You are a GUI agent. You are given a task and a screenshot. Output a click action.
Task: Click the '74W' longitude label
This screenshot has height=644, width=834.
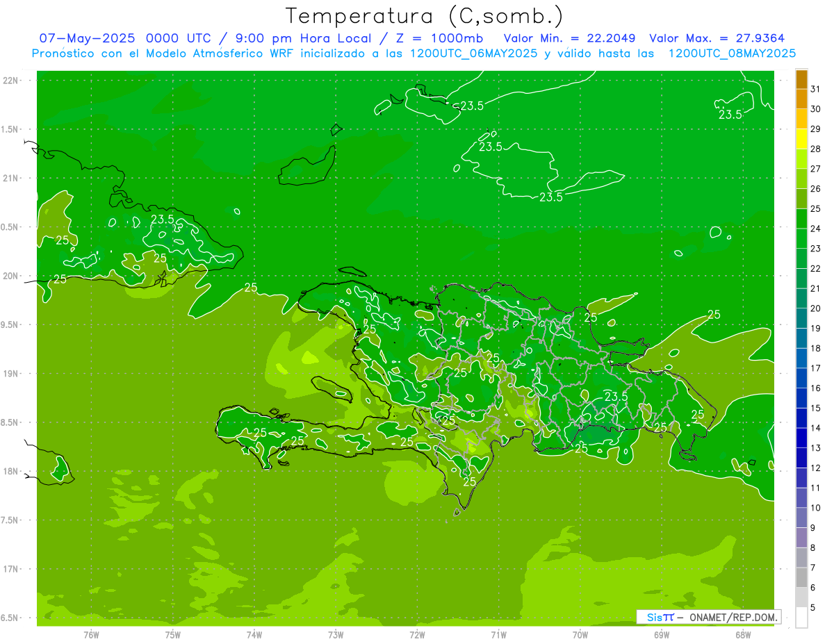[254, 635]
